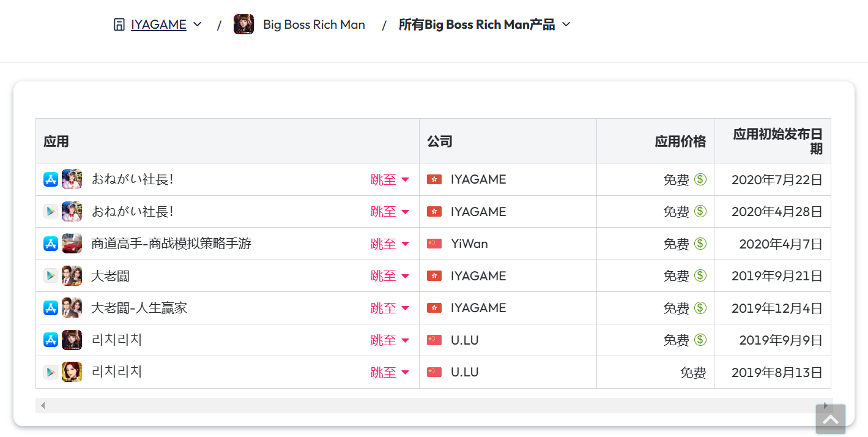This screenshot has height=437, width=868.
Task: Open the IYAGAME breadcrumb link
Action: (158, 24)
